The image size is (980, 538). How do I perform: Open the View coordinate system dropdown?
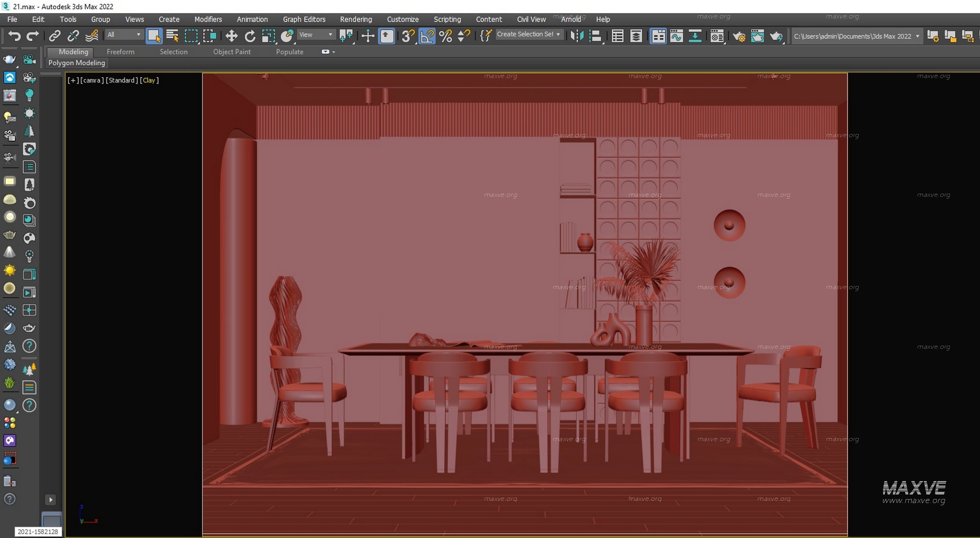click(316, 35)
